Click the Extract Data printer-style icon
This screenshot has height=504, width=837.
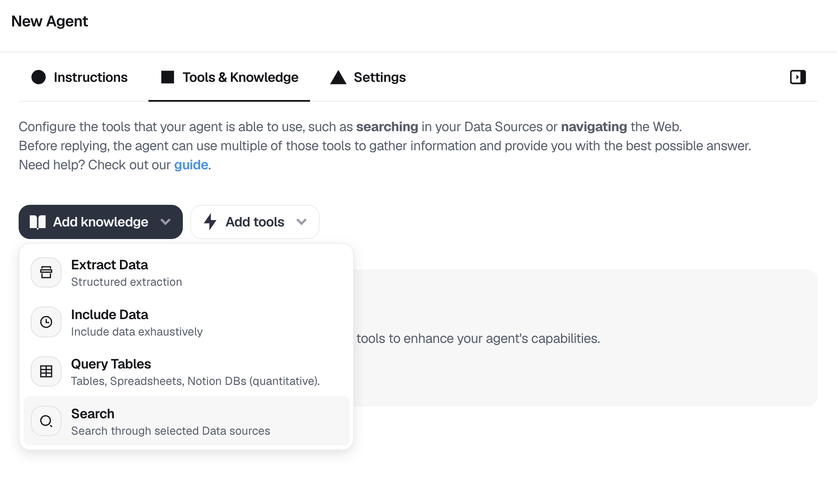click(x=46, y=272)
